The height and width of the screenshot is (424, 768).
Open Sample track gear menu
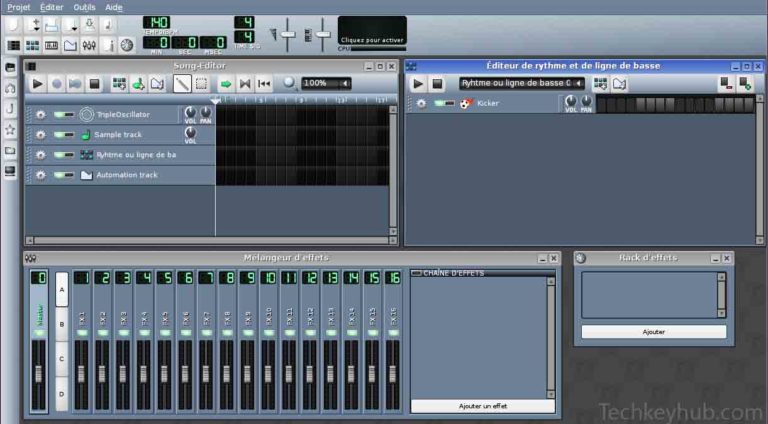(x=41, y=135)
